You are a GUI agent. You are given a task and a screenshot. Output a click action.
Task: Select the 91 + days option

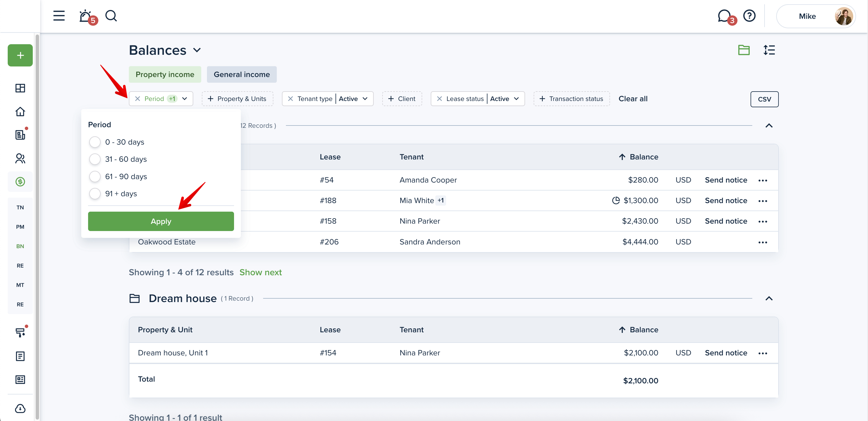(95, 194)
